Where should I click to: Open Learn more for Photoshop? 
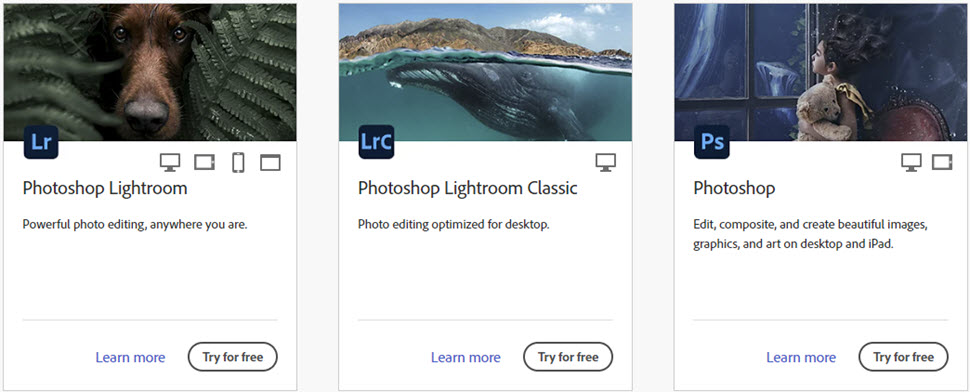(x=801, y=357)
